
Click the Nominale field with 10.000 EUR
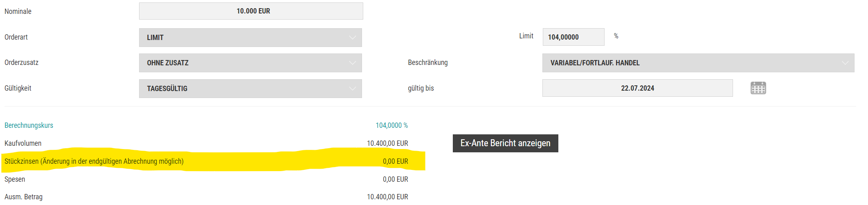coord(251,11)
